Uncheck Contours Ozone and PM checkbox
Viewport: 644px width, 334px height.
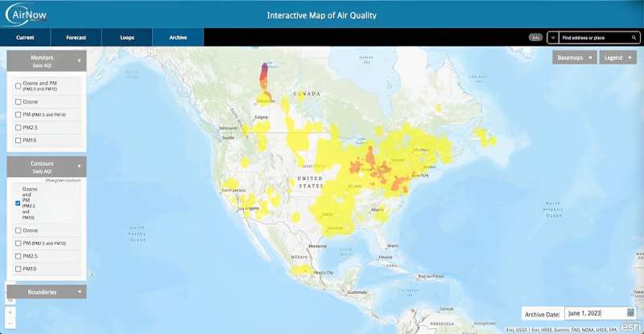pyautogui.click(x=19, y=204)
